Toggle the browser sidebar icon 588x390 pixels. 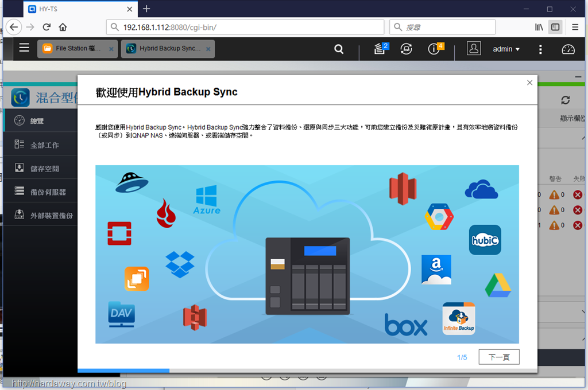555,27
